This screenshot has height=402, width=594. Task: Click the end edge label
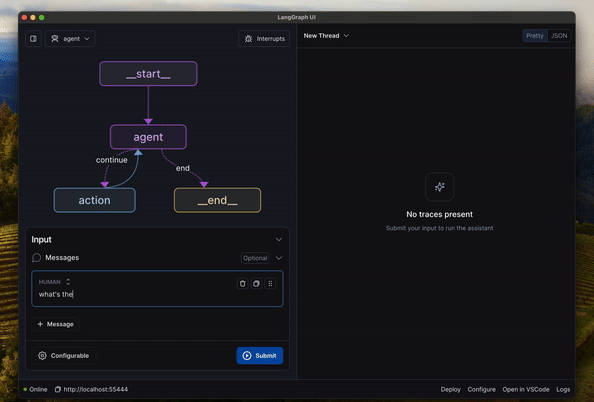pyautogui.click(x=183, y=168)
